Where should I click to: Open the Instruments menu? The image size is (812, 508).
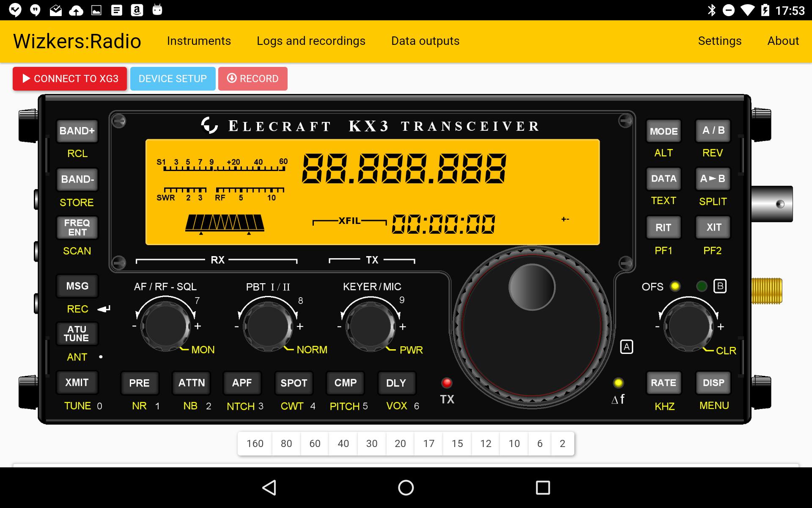pyautogui.click(x=199, y=41)
